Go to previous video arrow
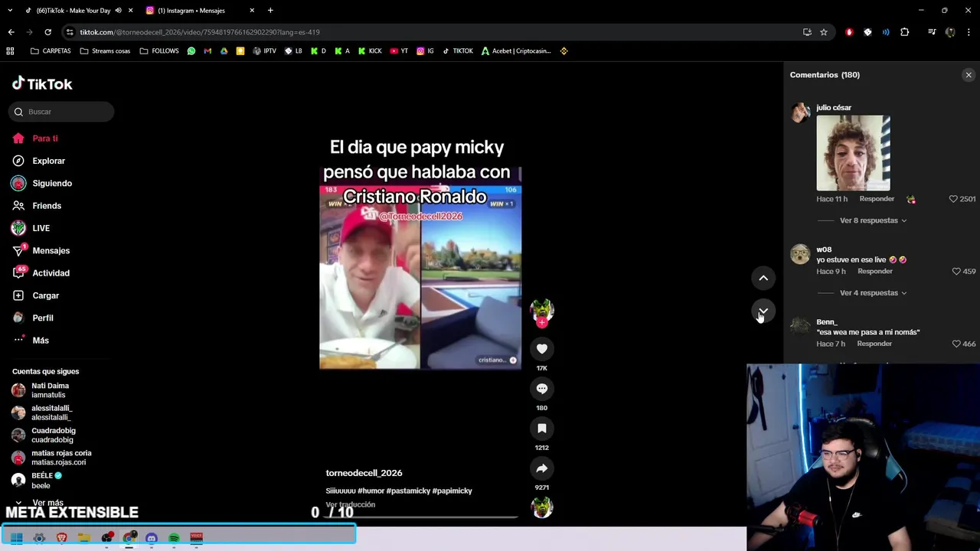 [763, 279]
